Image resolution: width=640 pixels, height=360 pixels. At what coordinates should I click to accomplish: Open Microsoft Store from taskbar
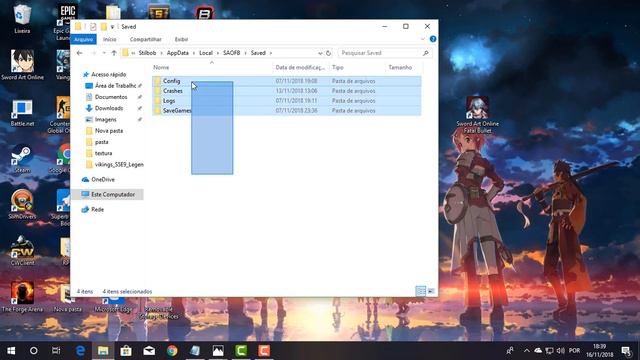[126, 351]
